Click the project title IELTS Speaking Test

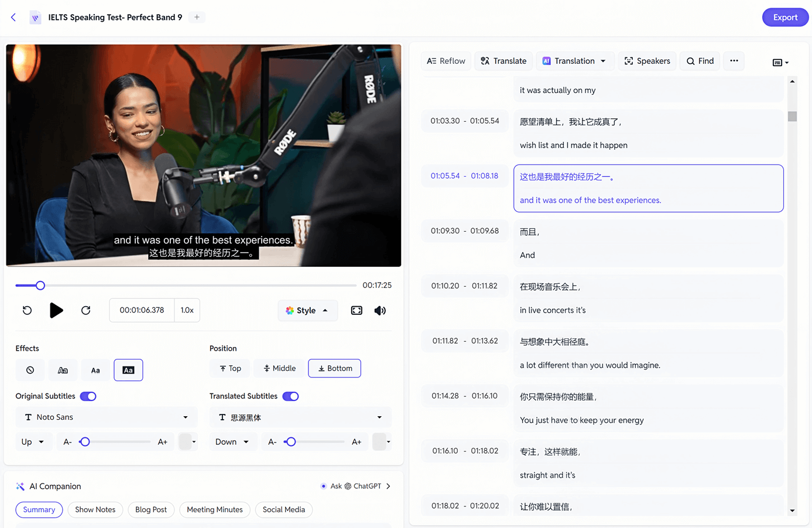[x=115, y=18]
